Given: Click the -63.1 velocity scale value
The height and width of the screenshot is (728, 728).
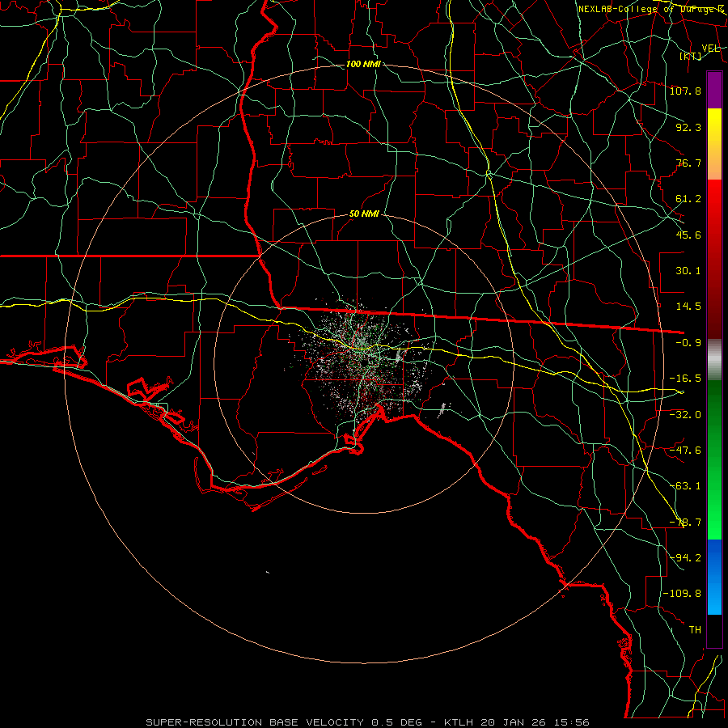Looking at the screenshot, I should tap(685, 486).
